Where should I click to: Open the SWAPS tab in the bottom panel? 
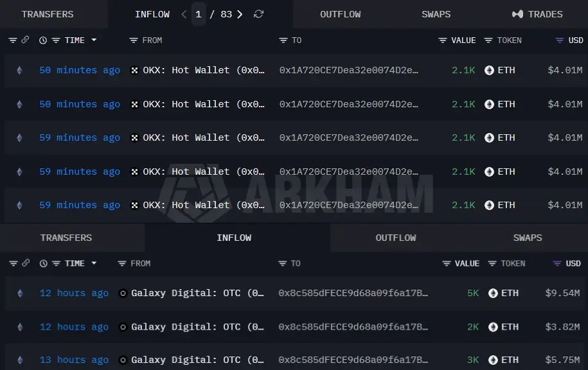click(x=528, y=238)
